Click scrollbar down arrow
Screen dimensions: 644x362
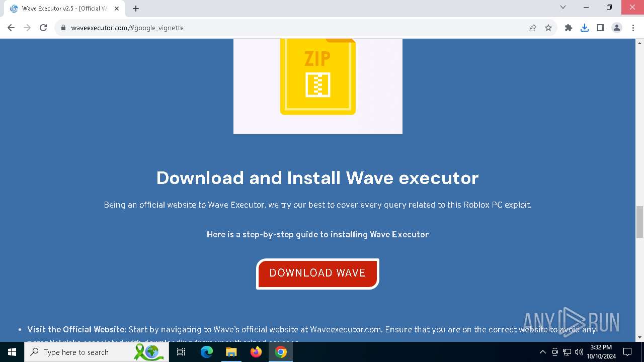point(640,337)
